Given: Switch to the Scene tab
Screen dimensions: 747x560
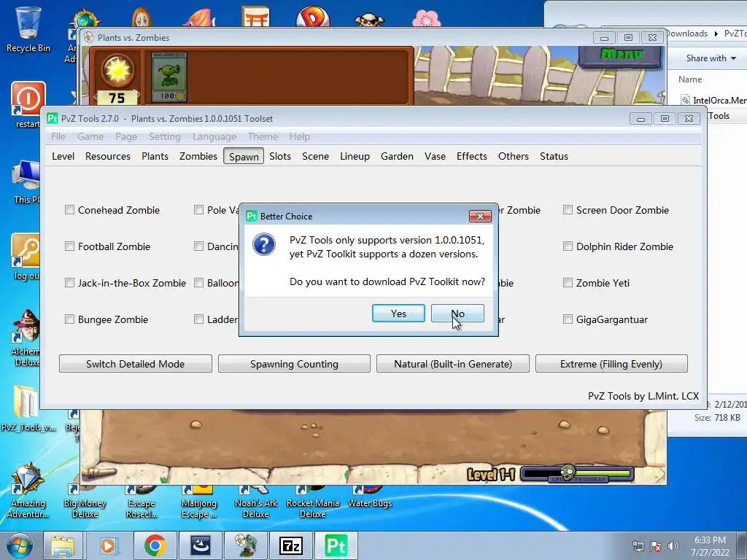Looking at the screenshot, I should (x=315, y=156).
